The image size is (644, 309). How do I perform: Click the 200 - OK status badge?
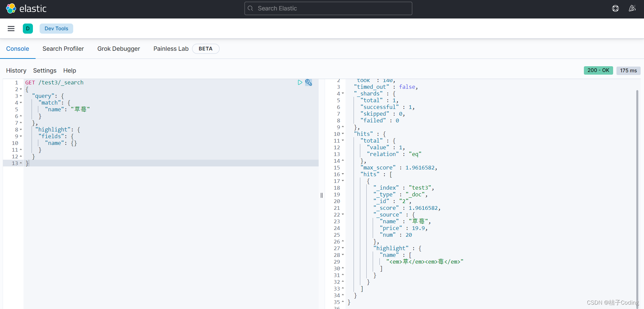coord(598,70)
